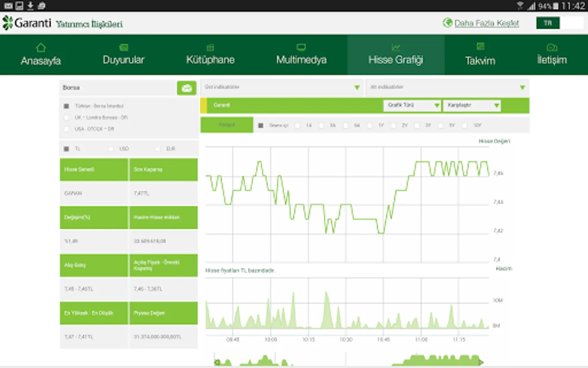588x368 pixels.
Task: Open the Takvim tab
Action: point(480,55)
